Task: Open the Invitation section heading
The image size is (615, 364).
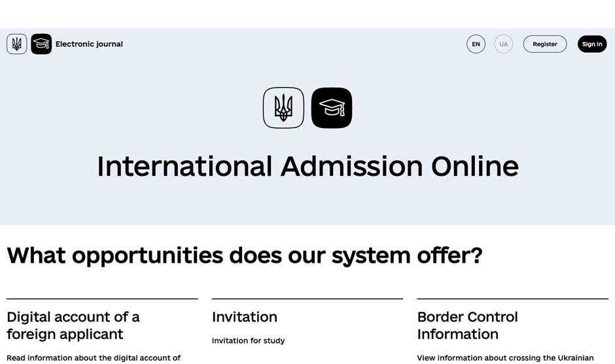Action: point(244,316)
